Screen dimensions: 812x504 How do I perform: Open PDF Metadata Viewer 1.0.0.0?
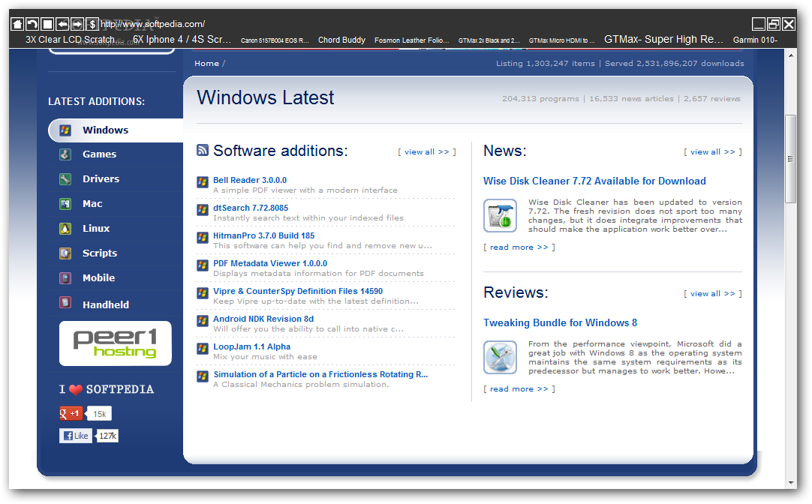coord(270,263)
